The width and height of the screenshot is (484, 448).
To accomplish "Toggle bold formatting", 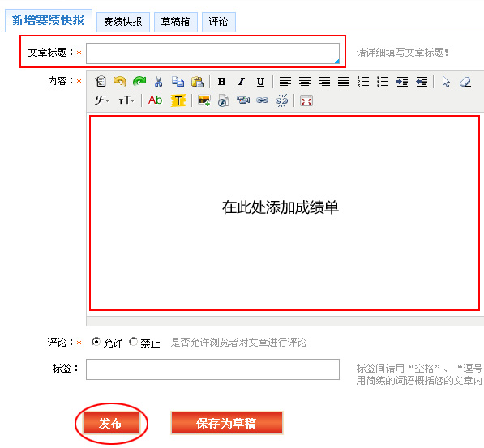I will click(221, 82).
